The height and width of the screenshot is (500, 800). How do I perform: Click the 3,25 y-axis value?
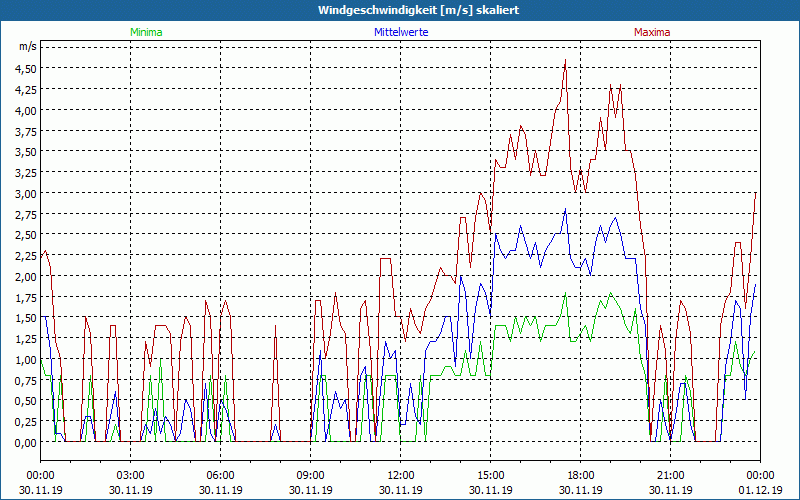pos(28,172)
